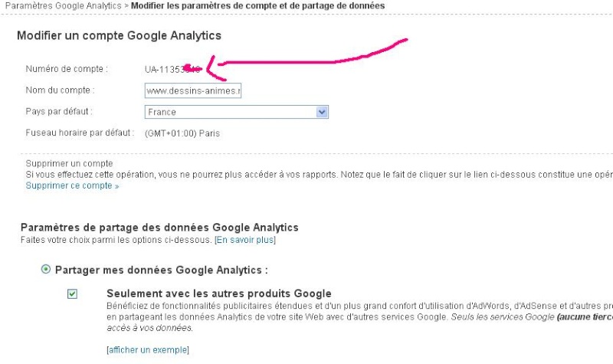Click the Fuseau horaire par défaut label
613x364 pixels.
80,133
